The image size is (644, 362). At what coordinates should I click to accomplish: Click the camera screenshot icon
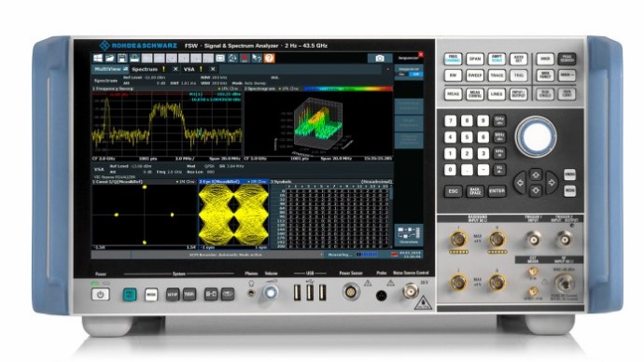(380, 58)
